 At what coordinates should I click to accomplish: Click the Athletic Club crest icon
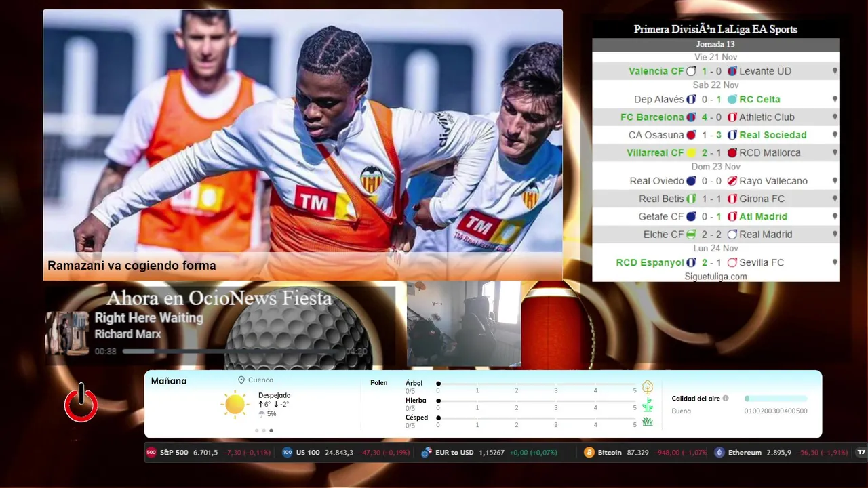pyautogui.click(x=732, y=117)
